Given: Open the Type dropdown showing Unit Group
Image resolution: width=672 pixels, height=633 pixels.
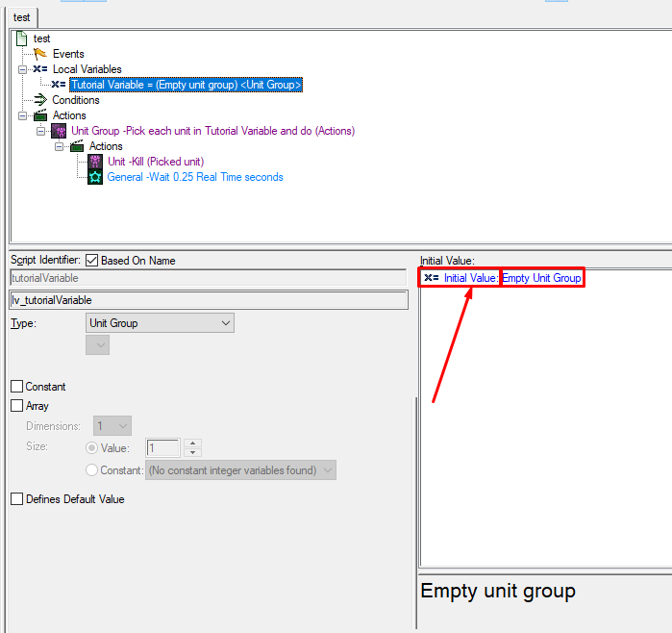Looking at the screenshot, I should click(x=160, y=323).
